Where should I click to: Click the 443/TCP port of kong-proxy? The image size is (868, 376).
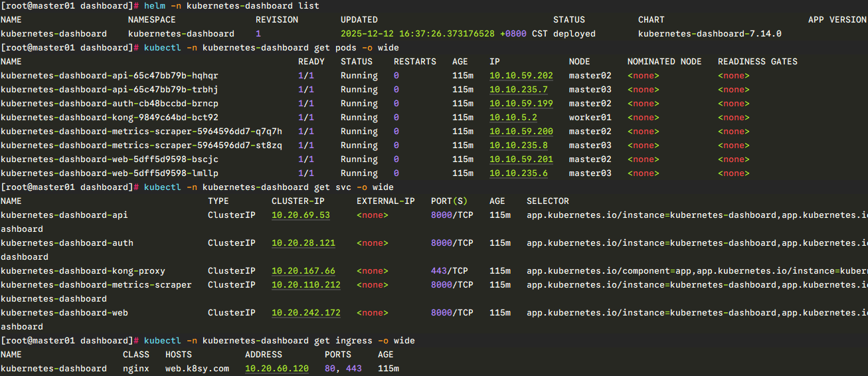[452, 271]
